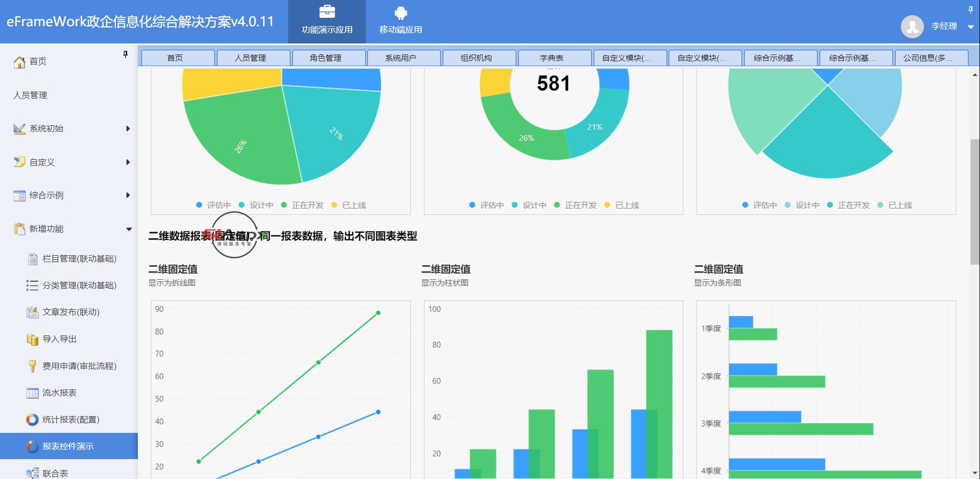This screenshot has width=980, height=479.
Task: Expand the 自定义 submenu arrow
Action: click(x=128, y=162)
